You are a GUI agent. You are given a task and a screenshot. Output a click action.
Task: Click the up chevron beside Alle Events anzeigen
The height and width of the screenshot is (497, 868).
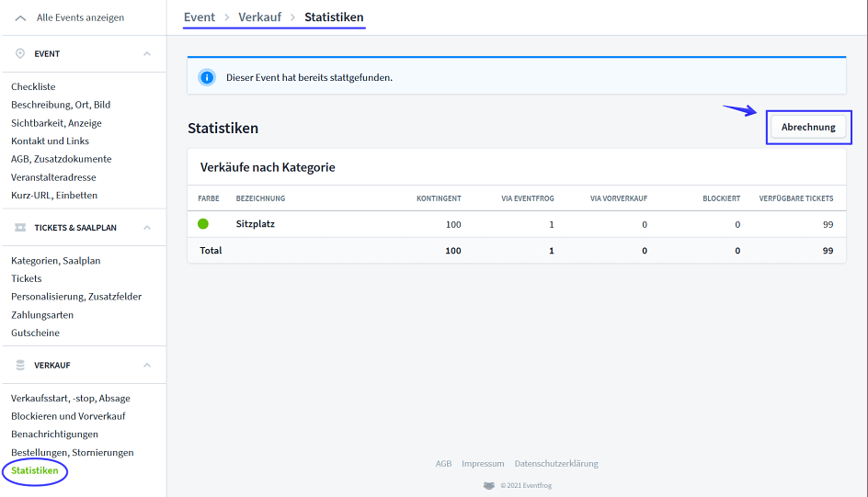(x=20, y=17)
